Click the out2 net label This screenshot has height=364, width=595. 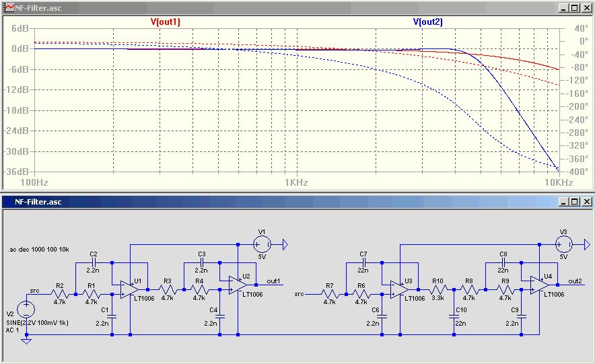tap(575, 281)
